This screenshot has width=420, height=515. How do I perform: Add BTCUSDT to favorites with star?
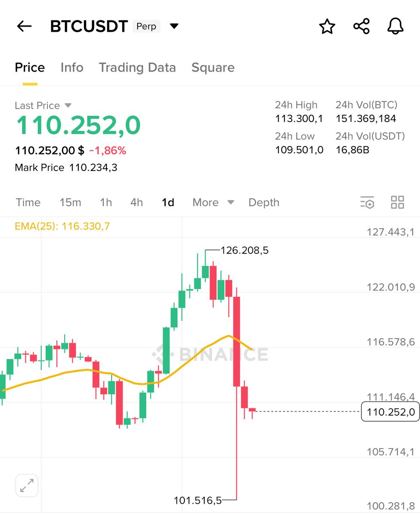point(327,27)
